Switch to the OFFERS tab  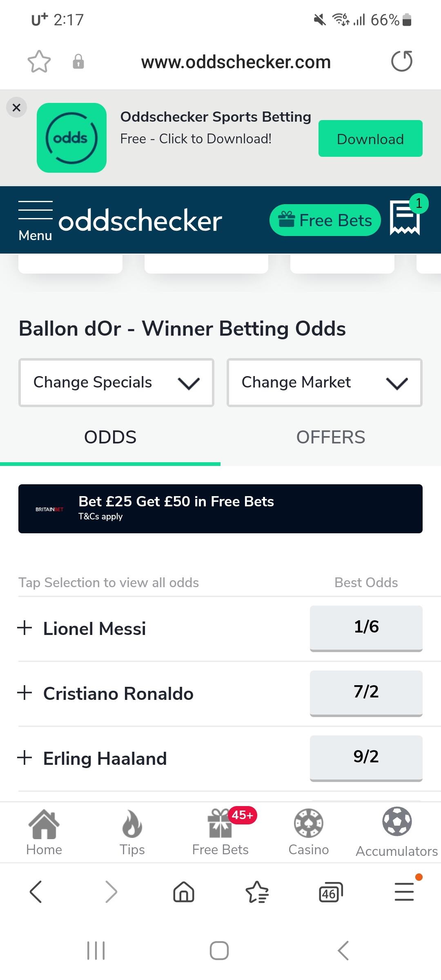tap(331, 437)
